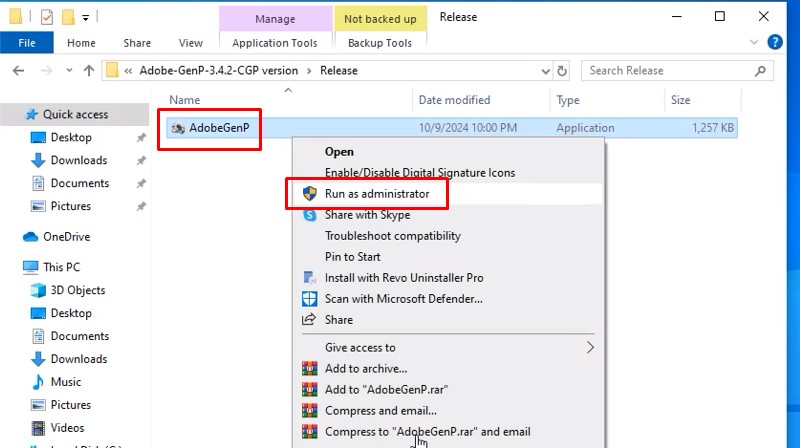Click the Share with Skype icon
Viewport: 800px width, 448px height.
(x=309, y=215)
